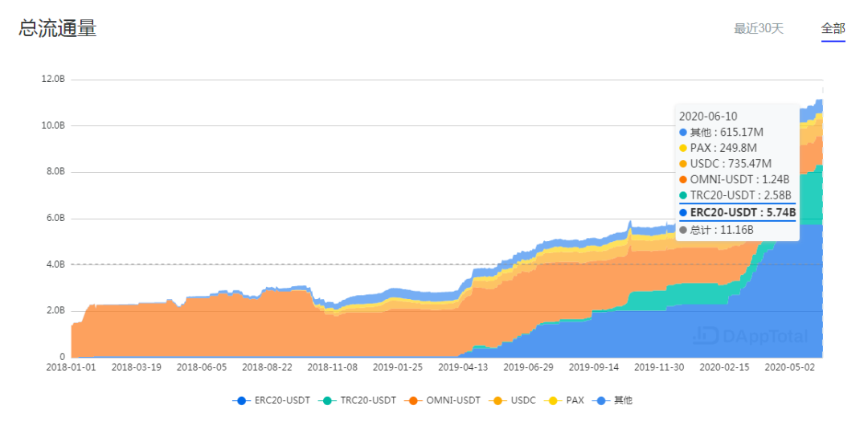868x426 pixels.
Task: Toggle the 其他 legend series
Action: point(612,400)
